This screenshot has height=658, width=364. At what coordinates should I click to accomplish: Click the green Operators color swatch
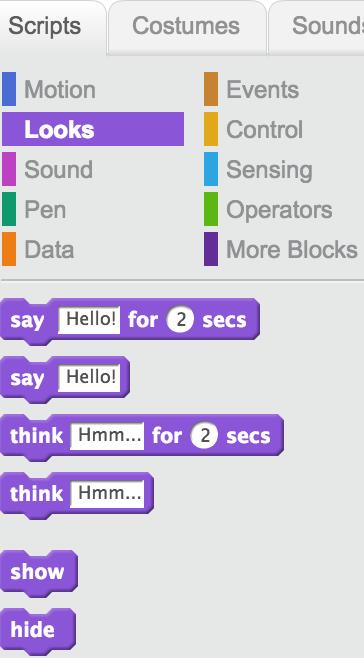[211, 209]
